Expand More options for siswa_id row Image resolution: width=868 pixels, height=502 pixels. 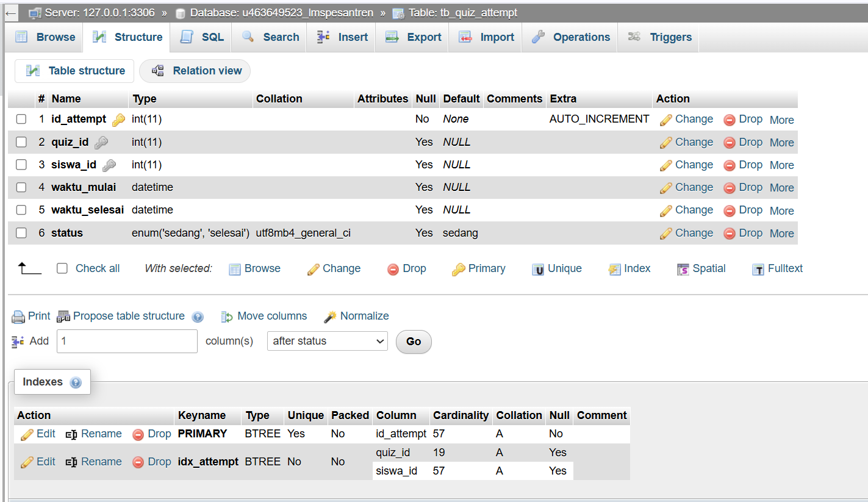781,165
